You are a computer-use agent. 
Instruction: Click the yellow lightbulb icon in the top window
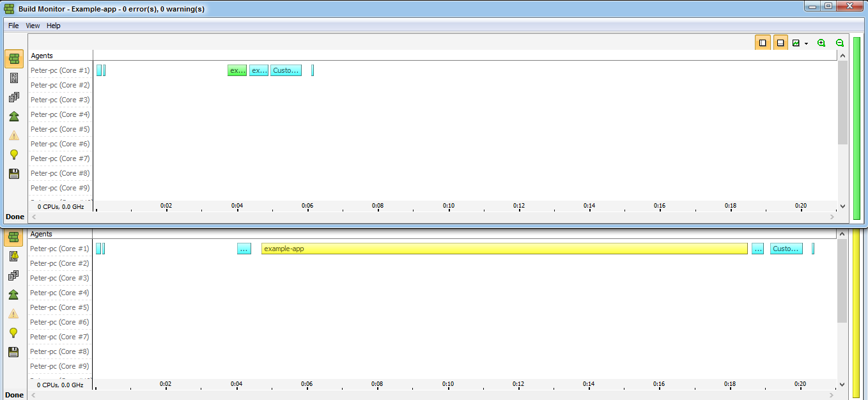pos(14,155)
